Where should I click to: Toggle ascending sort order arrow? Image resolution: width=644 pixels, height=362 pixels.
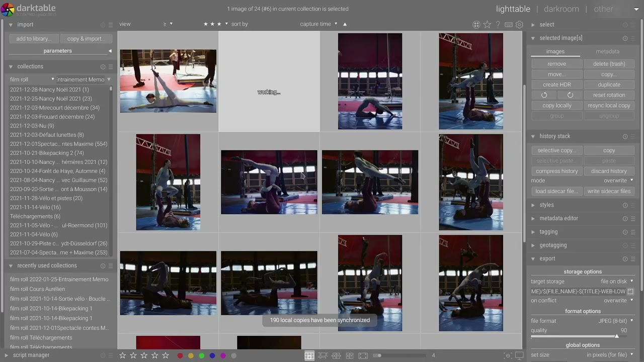point(345,24)
